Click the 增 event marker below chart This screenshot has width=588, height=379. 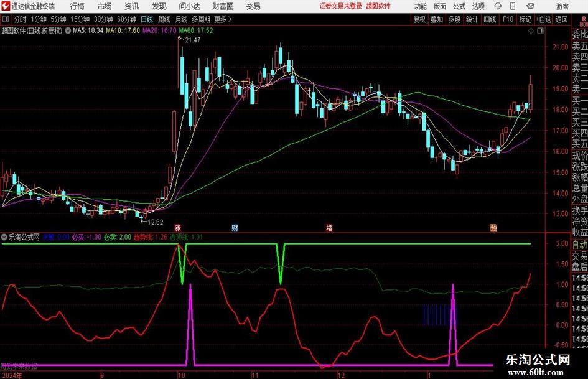tap(329, 227)
